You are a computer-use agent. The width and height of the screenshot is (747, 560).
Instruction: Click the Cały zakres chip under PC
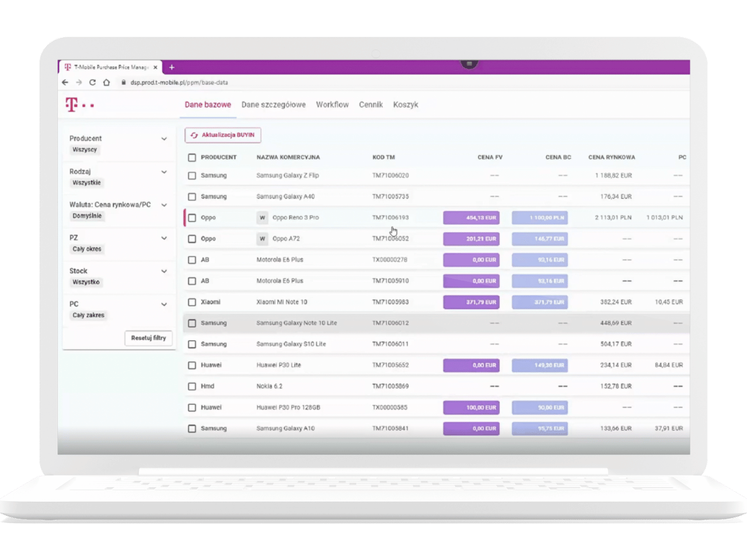click(x=88, y=316)
